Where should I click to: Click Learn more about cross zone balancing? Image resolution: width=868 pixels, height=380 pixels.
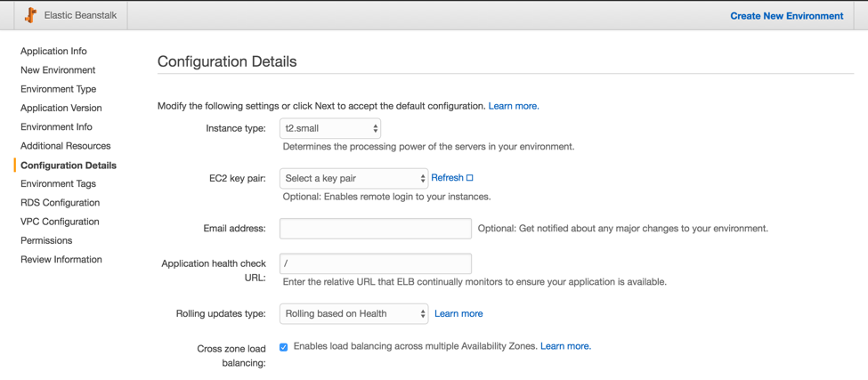[565, 346]
